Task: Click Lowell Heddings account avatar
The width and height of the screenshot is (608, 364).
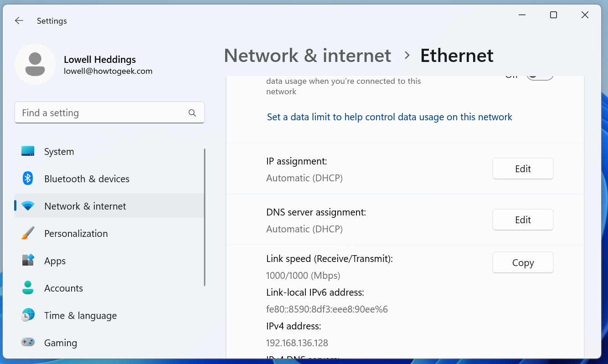Action: (35, 64)
